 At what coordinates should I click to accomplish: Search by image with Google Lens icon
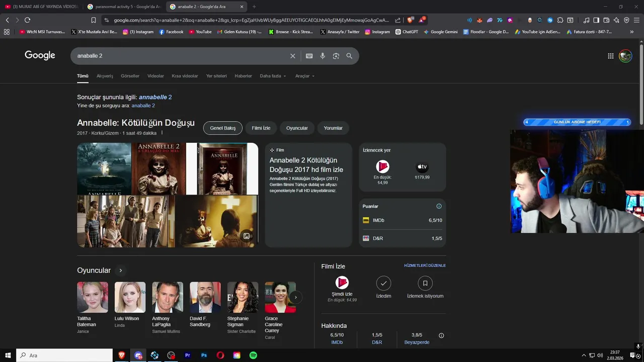[x=336, y=56]
